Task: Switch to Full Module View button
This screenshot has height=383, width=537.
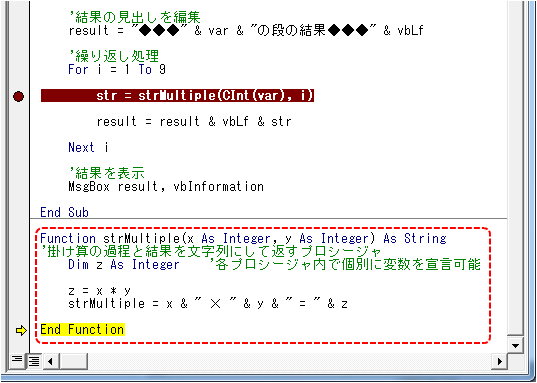Action: (34, 360)
